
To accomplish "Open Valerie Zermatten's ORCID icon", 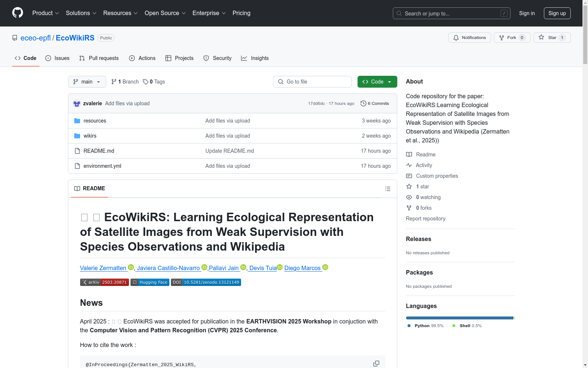I will 131,267.
